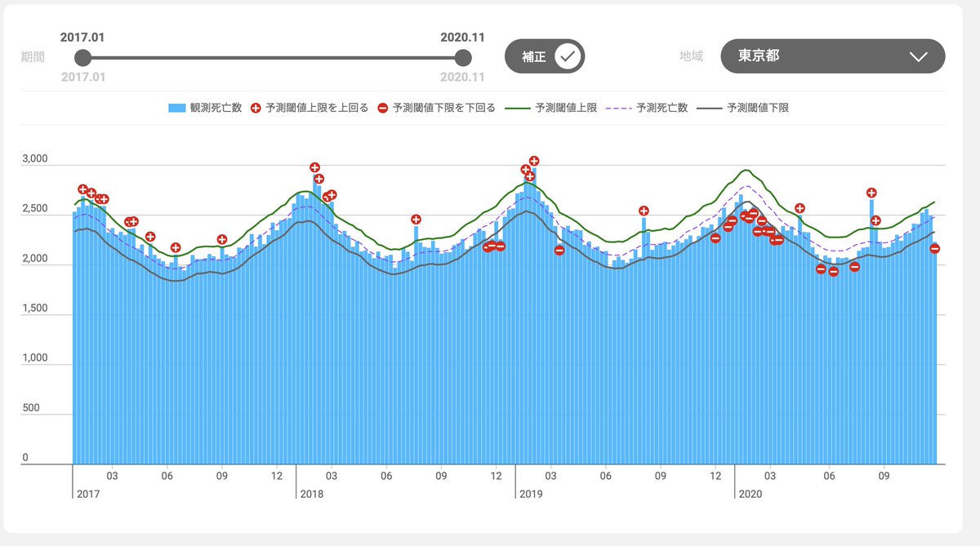Image resolution: width=980 pixels, height=546 pixels.
Task: Click the plus marker at June 2017
Action: [x=176, y=247]
